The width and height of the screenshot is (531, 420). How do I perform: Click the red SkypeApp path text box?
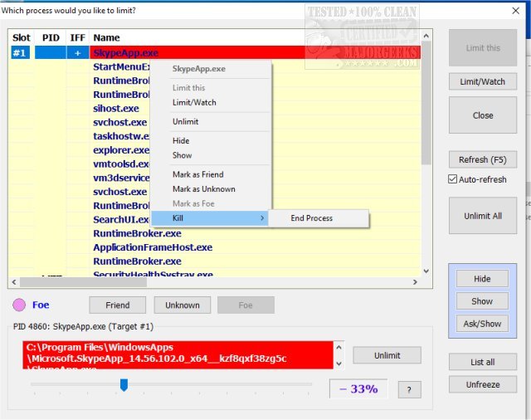pos(178,355)
